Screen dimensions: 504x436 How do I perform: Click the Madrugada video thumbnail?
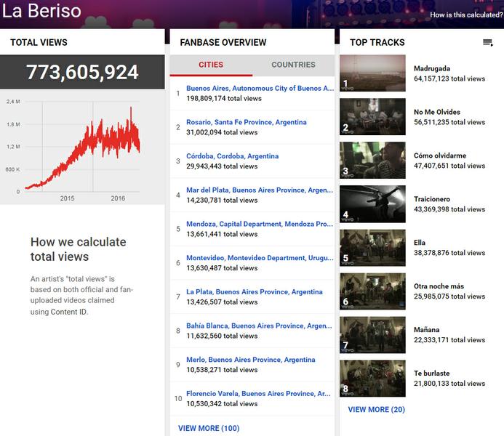(372, 73)
